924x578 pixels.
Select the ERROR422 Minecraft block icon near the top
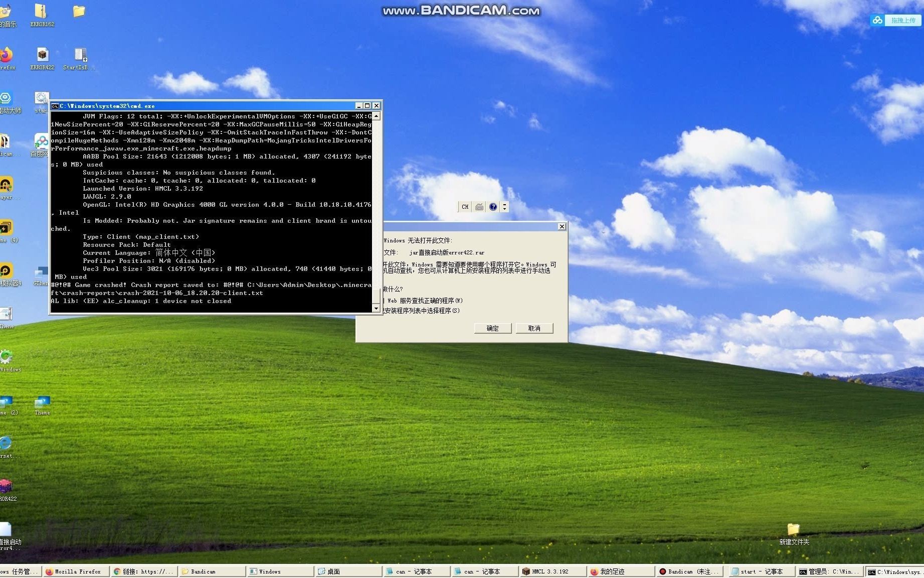42,58
